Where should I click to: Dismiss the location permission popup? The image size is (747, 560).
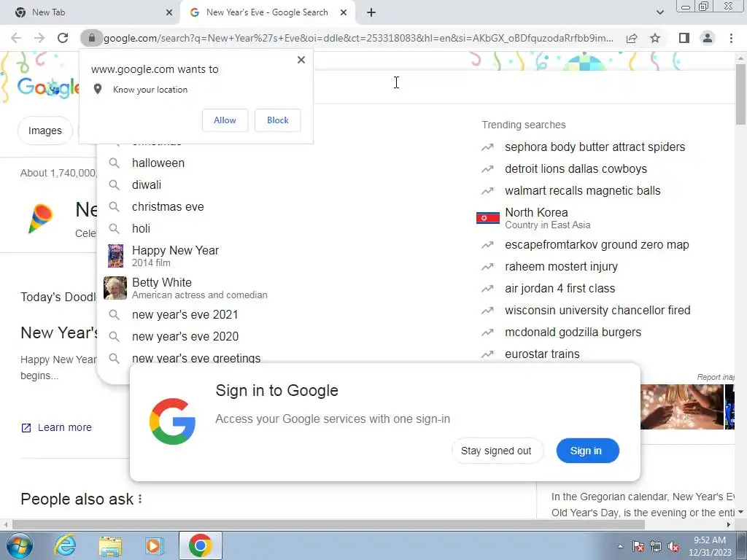click(x=301, y=60)
